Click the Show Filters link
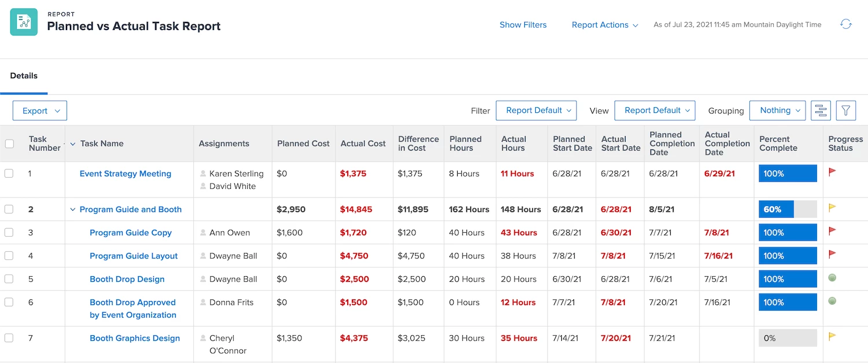The image size is (868, 363). 523,25
